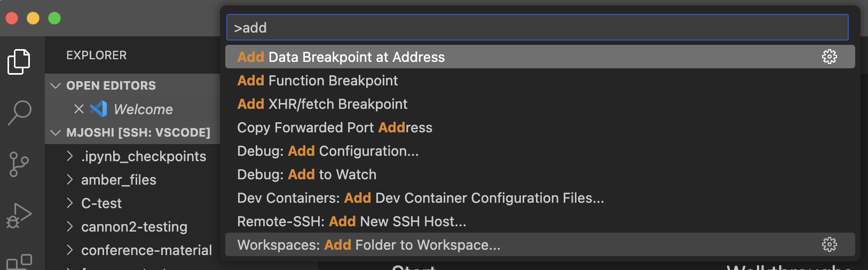868x270 pixels.
Task: Click gear icon beside Add Folder to Workspace
Action: tap(829, 244)
